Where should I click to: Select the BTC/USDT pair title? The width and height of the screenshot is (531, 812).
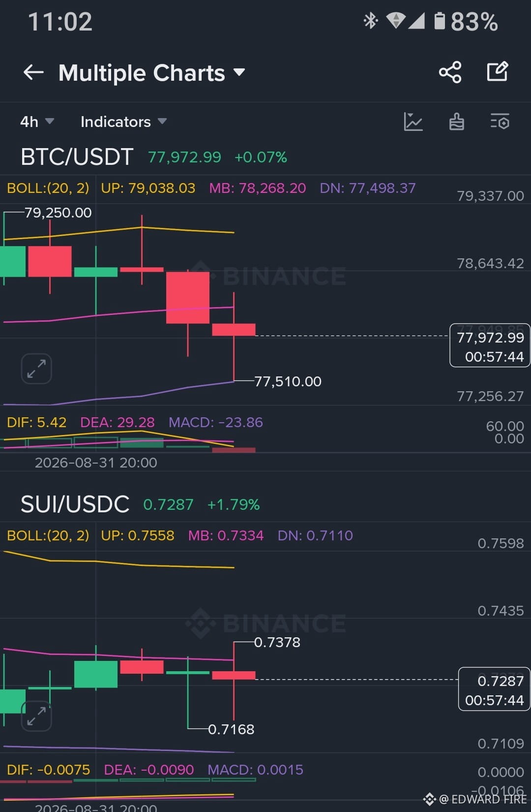click(x=77, y=157)
